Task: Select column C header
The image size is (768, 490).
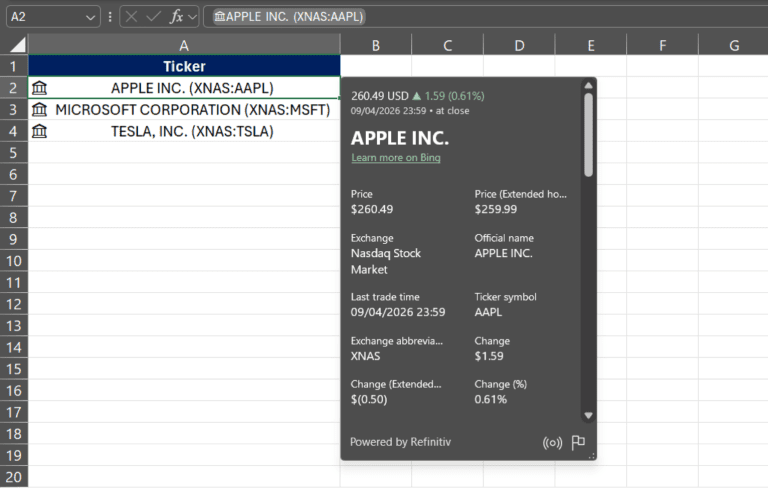Action: [447, 45]
